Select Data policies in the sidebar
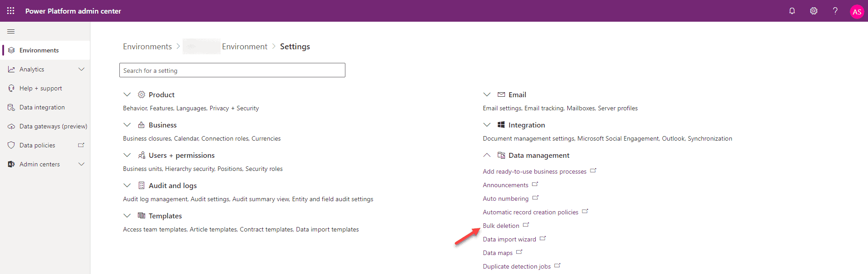 [45, 145]
